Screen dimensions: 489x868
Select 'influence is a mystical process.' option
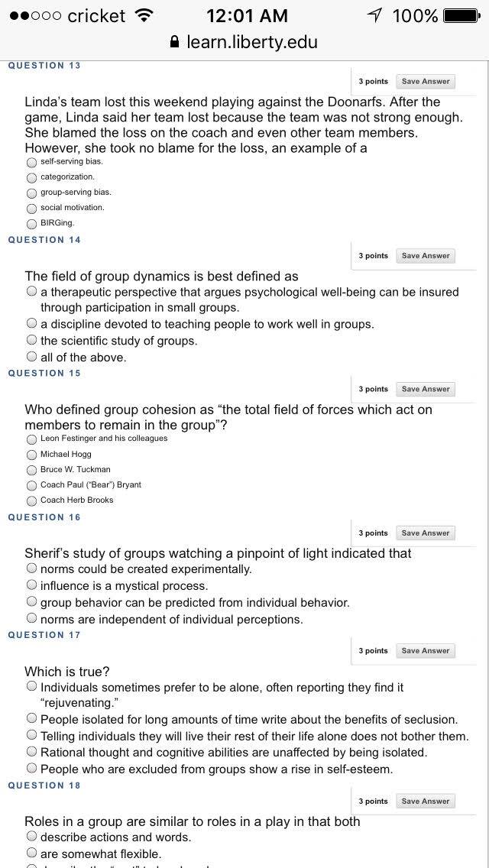(x=31, y=585)
